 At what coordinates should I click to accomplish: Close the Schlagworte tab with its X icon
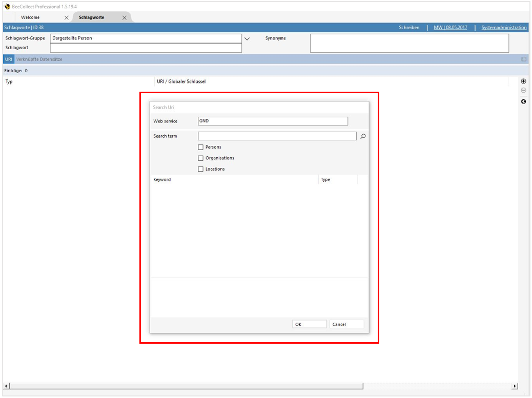point(124,17)
